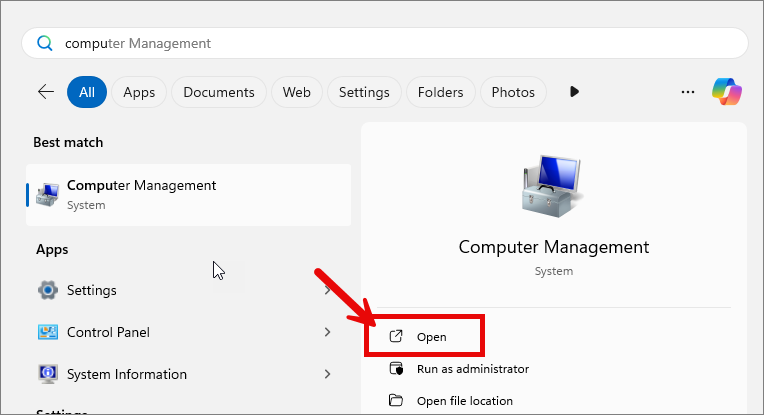Select the All filter tab

(87, 92)
